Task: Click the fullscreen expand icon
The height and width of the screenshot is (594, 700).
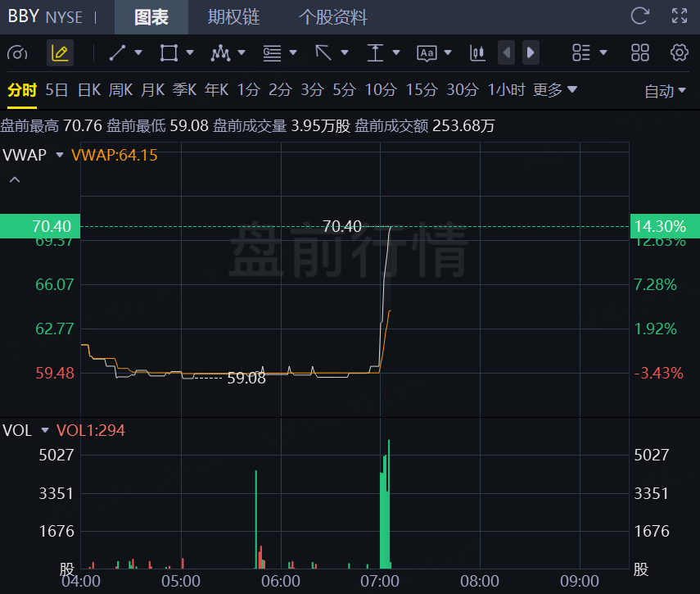Action: (x=680, y=16)
